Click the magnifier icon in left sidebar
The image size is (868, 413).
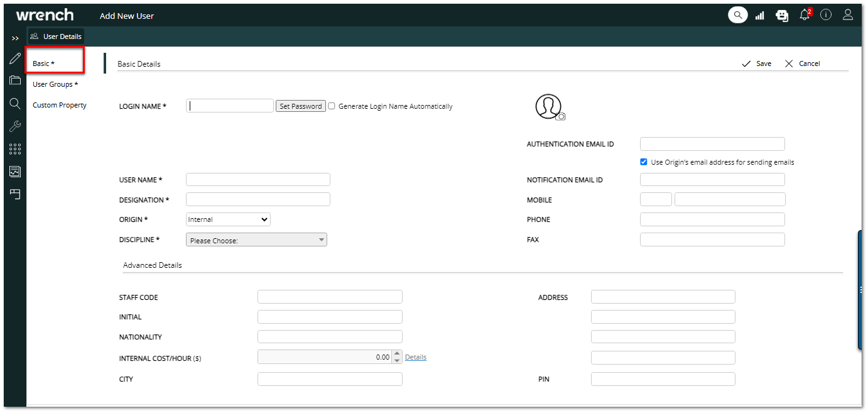(15, 104)
